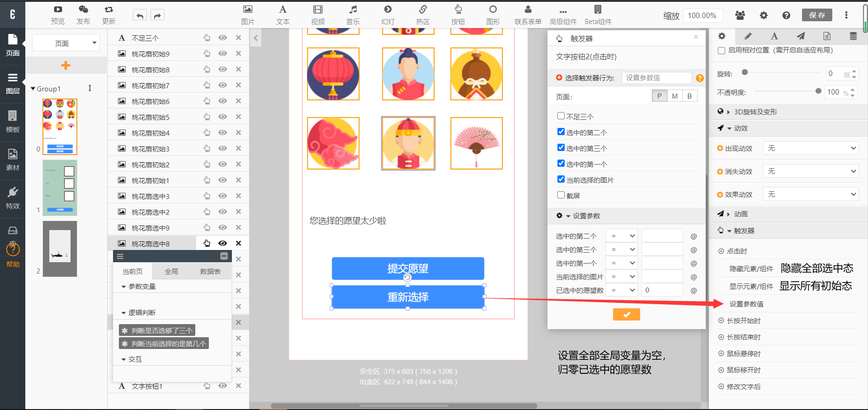868x410 pixels.
Task: Uncheck the 当前选择的图片 checkbox
Action: (561, 179)
